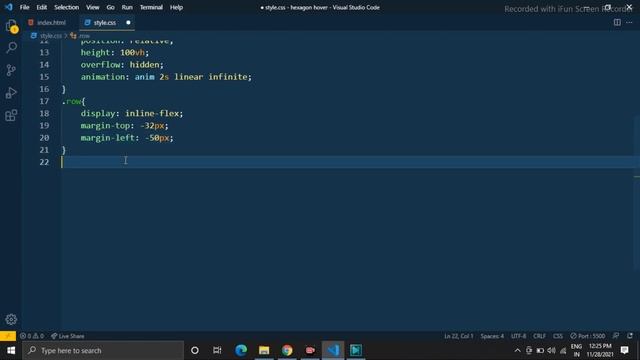This screenshot has width=640, height=360.
Task: Click style.css in the breadcrumb
Action: point(51,36)
